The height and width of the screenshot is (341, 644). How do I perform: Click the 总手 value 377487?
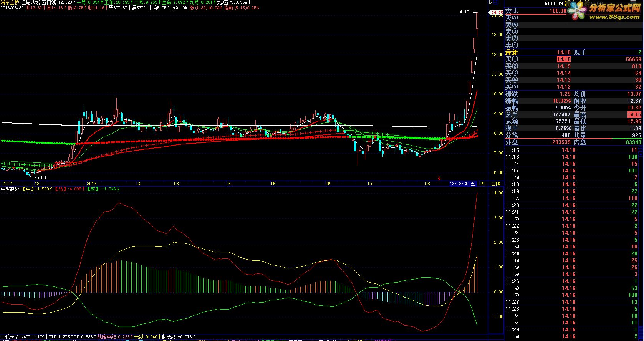[x=561, y=114]
